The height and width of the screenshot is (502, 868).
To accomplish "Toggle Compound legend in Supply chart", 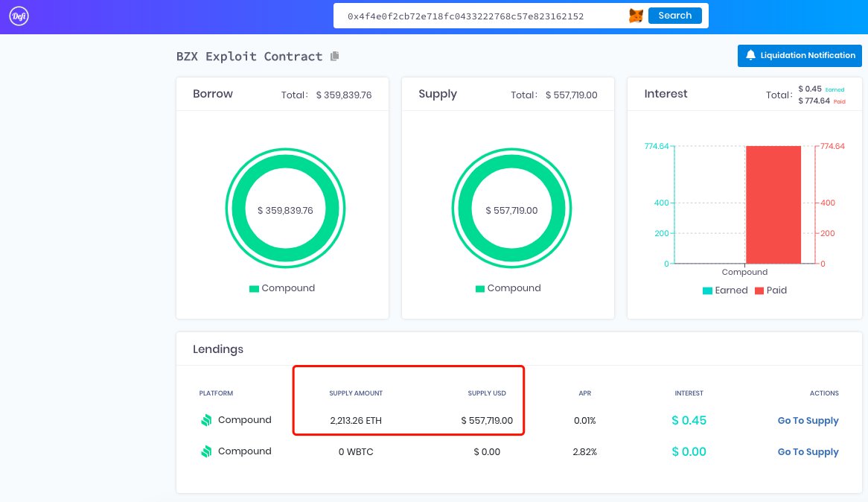I will pyautogui.click(x=508, y=288).
